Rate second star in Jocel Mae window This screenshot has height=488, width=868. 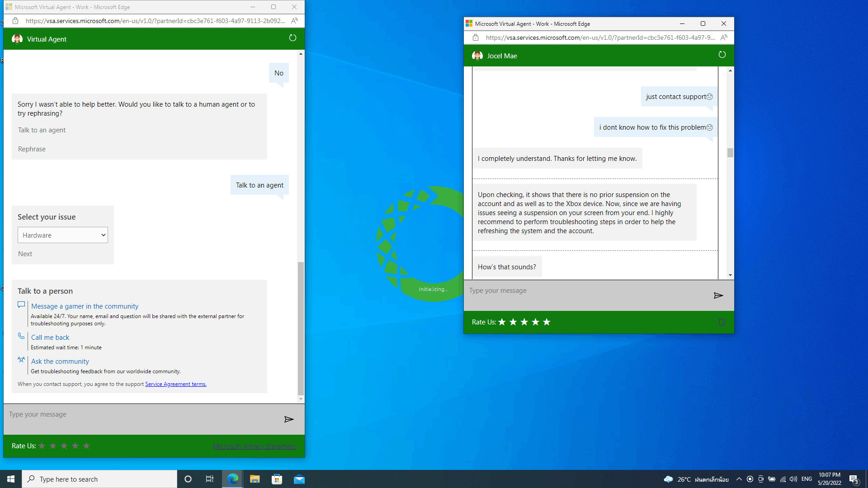[513, 322]
